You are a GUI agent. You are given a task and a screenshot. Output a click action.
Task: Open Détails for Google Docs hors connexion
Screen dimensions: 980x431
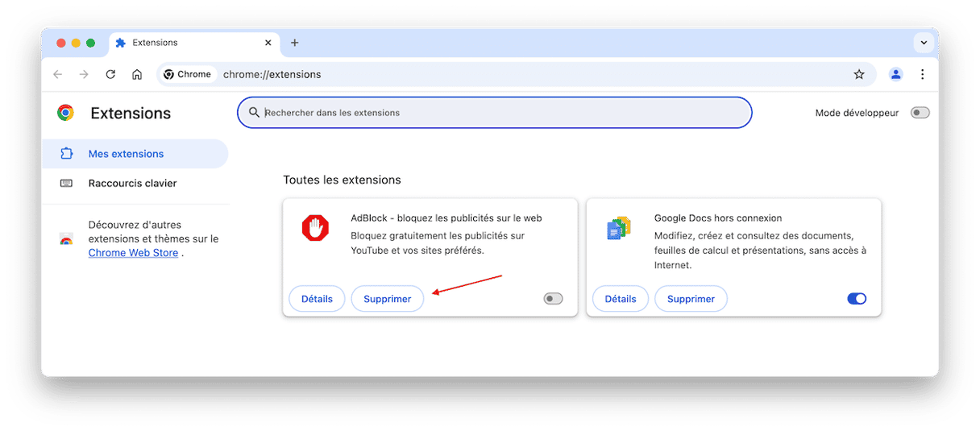coord(621,299)
